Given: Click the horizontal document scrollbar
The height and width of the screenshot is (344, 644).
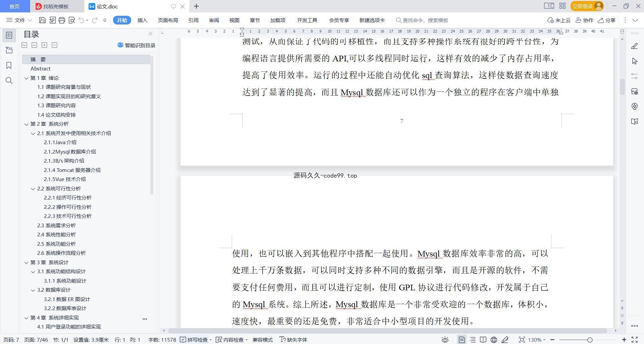Looking at the screenshot, I should 387,331.
